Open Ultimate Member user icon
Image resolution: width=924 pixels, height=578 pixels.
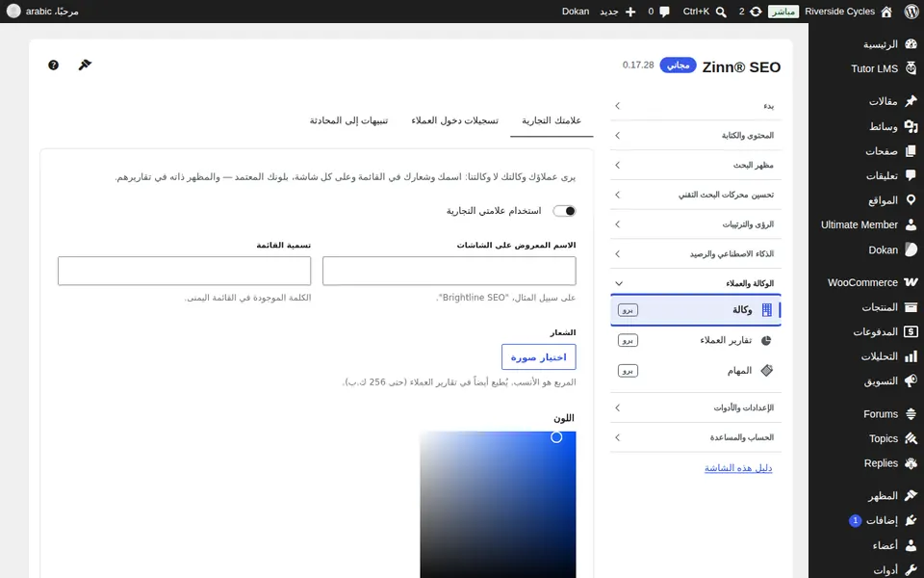(911, 224)
